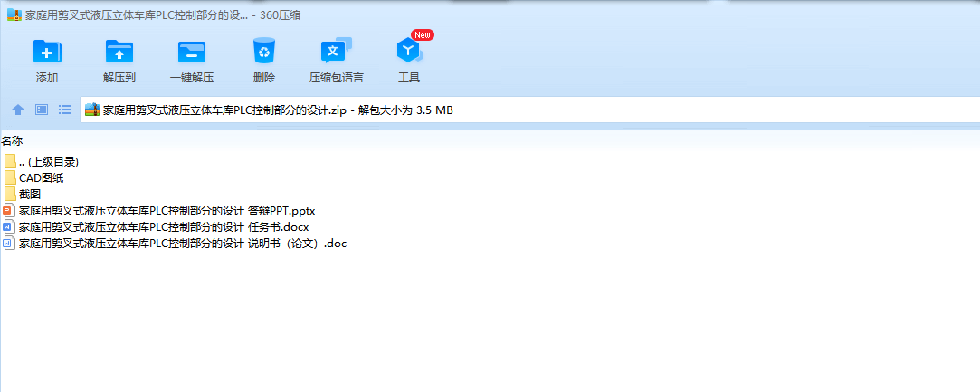The image size is (980, 392).
Task: Click the 添加 (Add) toolbar icon
Action: tap(47, 52)
